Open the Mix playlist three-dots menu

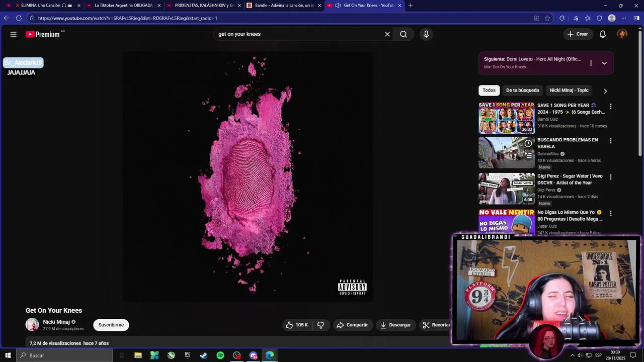[x=591, y=63]
